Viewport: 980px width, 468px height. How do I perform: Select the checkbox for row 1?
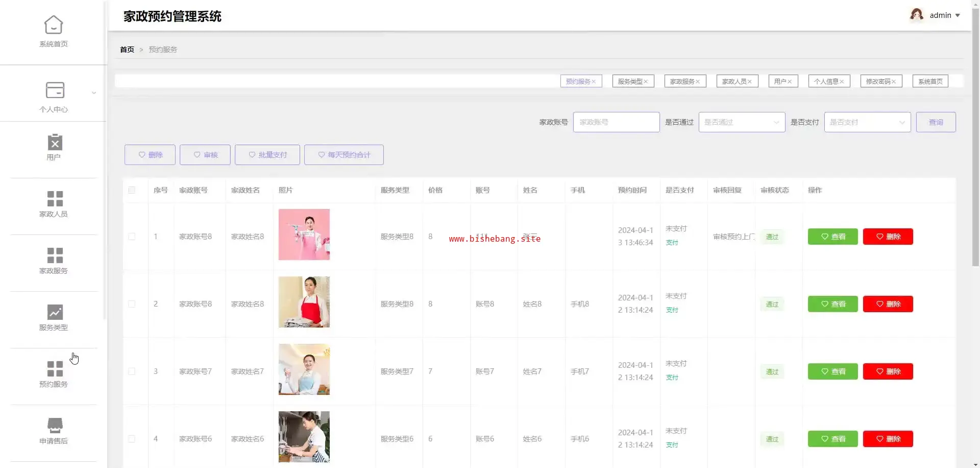tap(132, 237)
